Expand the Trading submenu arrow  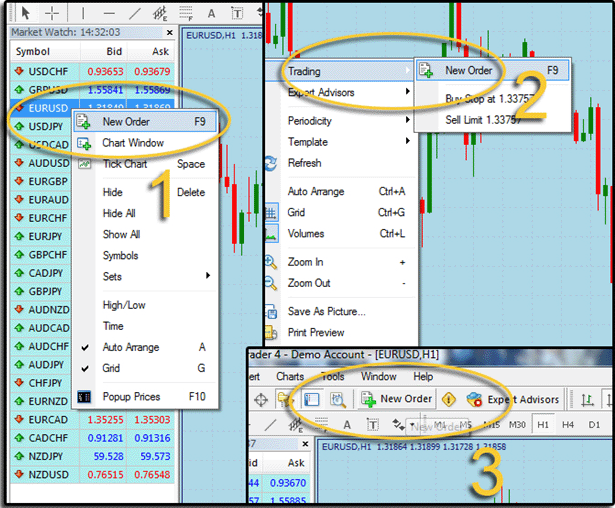point(408,71)
